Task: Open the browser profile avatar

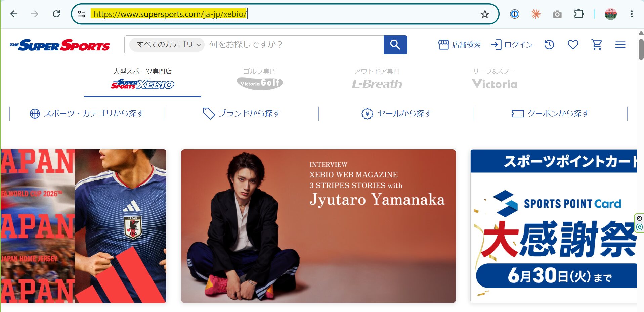Action: [610, 14]
